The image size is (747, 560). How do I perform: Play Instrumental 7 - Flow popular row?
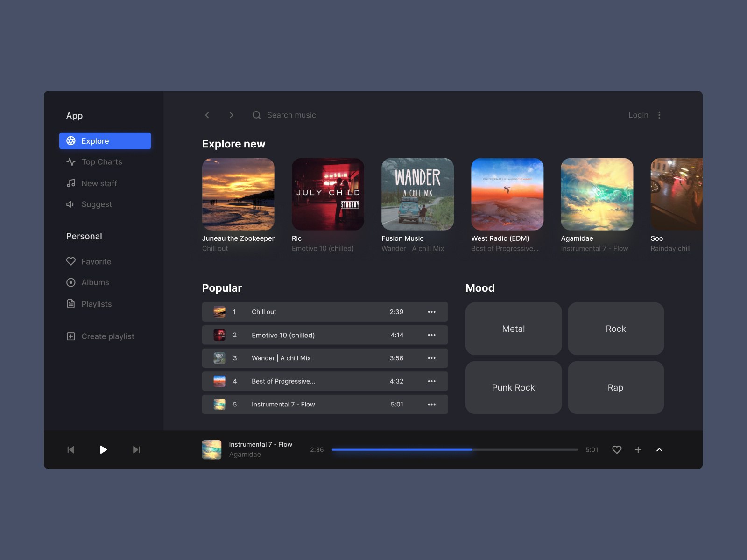pos(325,404)
